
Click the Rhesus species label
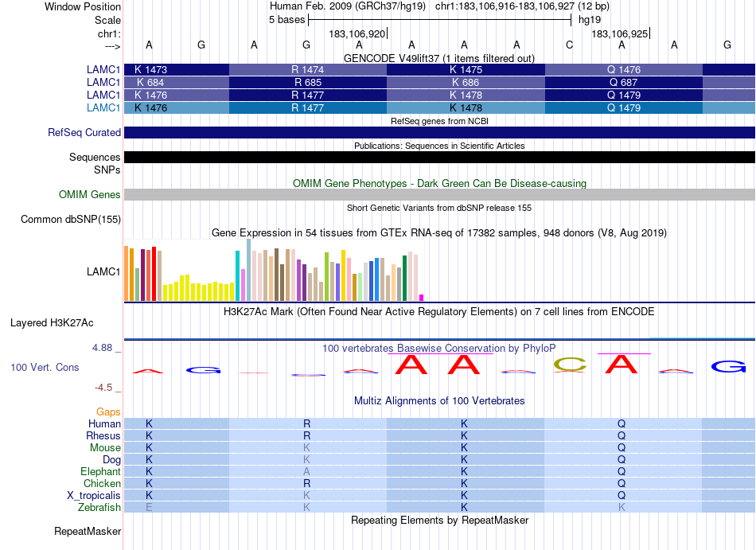(103, 435)
